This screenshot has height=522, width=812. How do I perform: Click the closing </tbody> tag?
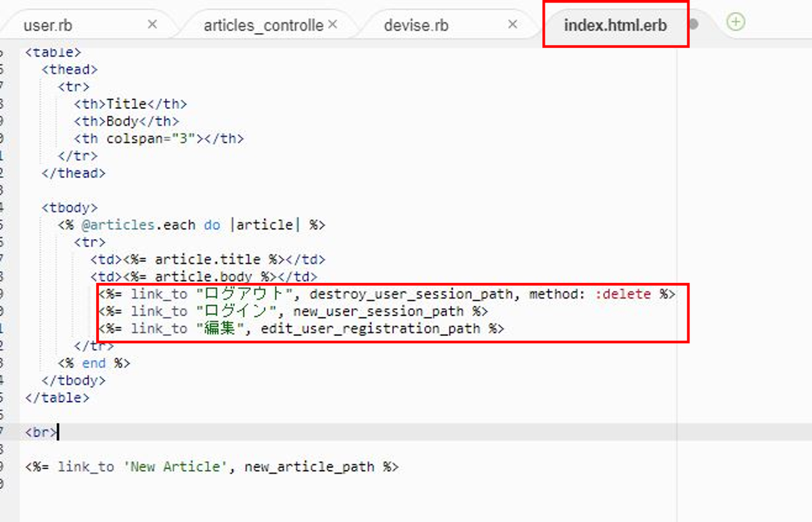coord(74,380)
